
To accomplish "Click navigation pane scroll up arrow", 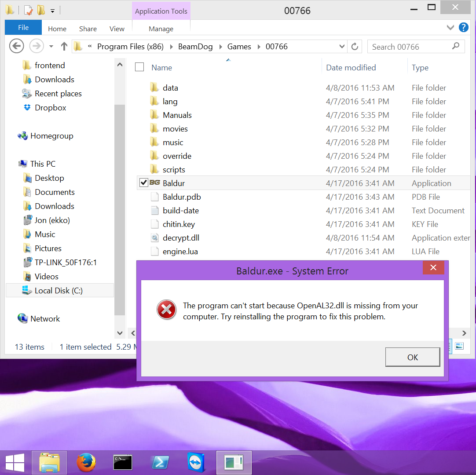I will [120, 64].
